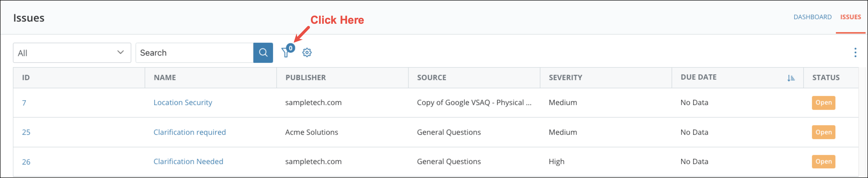Click the Publisher column header
The width and height of the screenshot is (868, 178).
(305, 78)
